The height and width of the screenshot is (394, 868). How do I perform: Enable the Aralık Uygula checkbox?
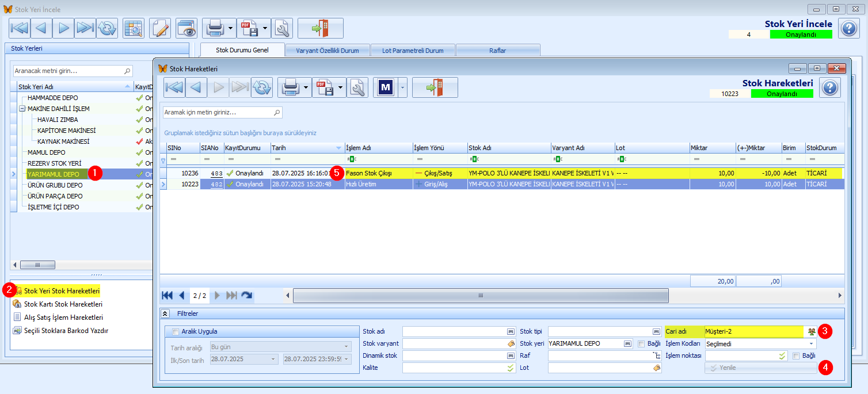(176, 331)
